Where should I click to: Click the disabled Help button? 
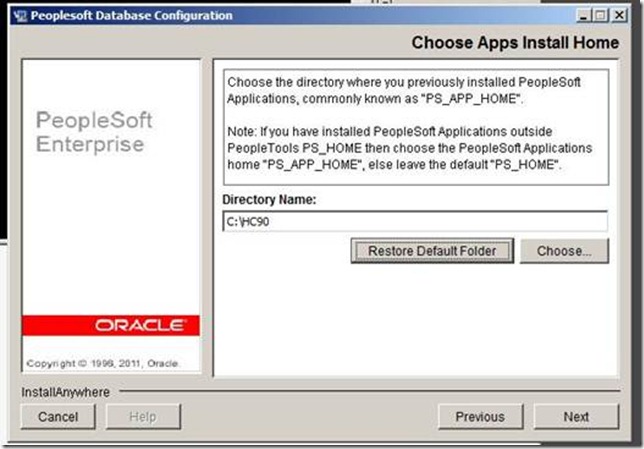click(143, 417)
